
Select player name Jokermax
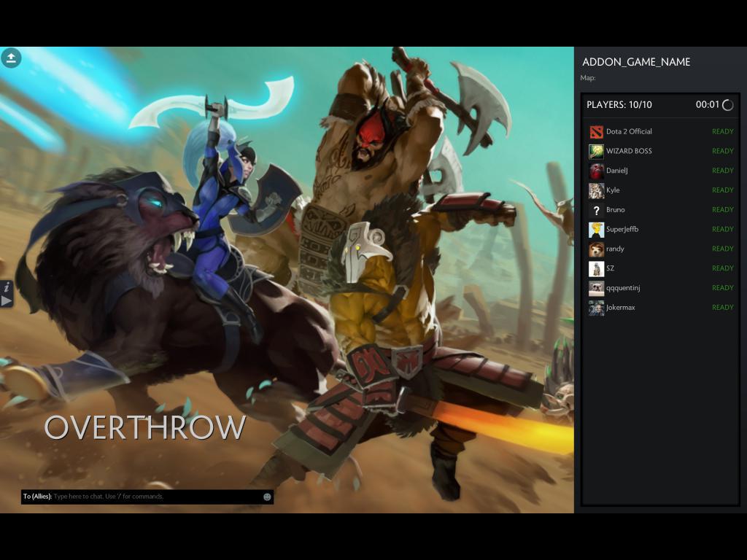click(620, 307)
